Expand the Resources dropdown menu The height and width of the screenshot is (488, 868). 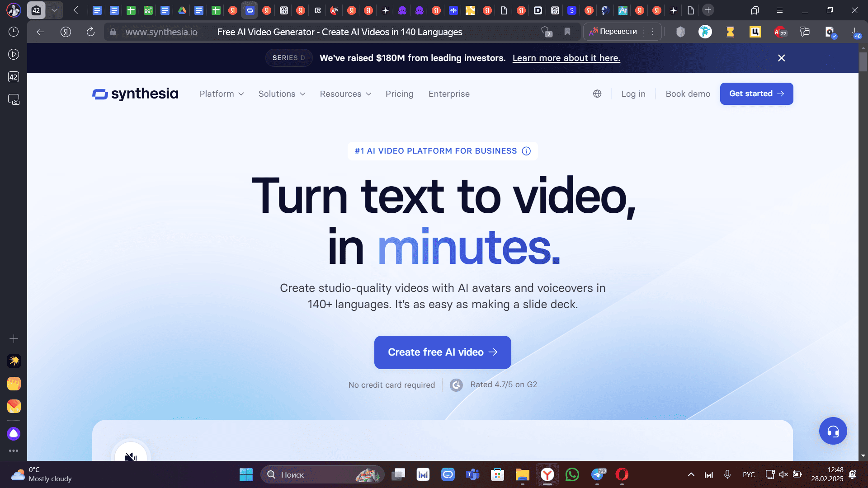coord(345,94)
